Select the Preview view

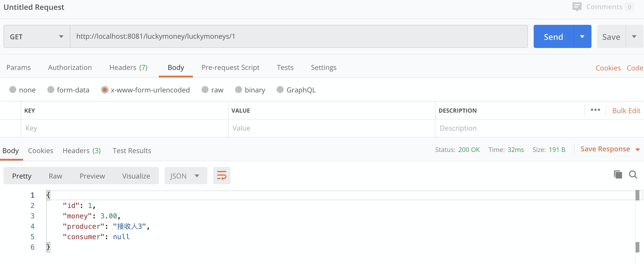tap(92, 176)
